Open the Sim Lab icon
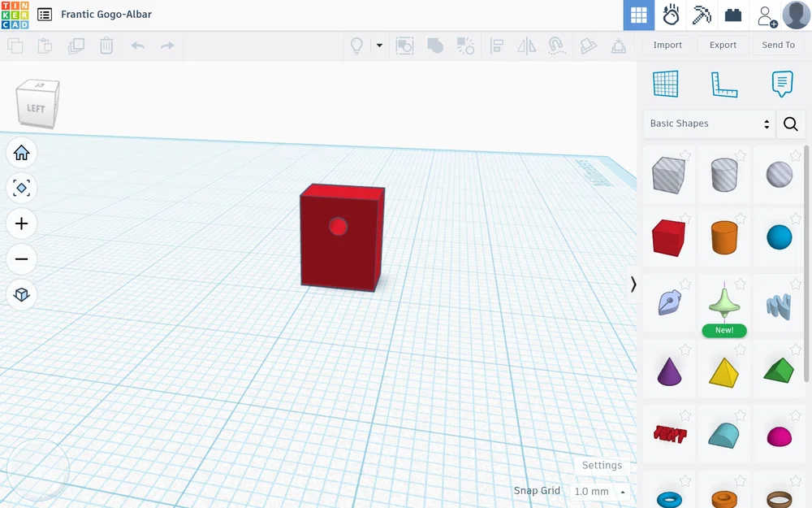812x508 pixels. (x=671, y=15)
